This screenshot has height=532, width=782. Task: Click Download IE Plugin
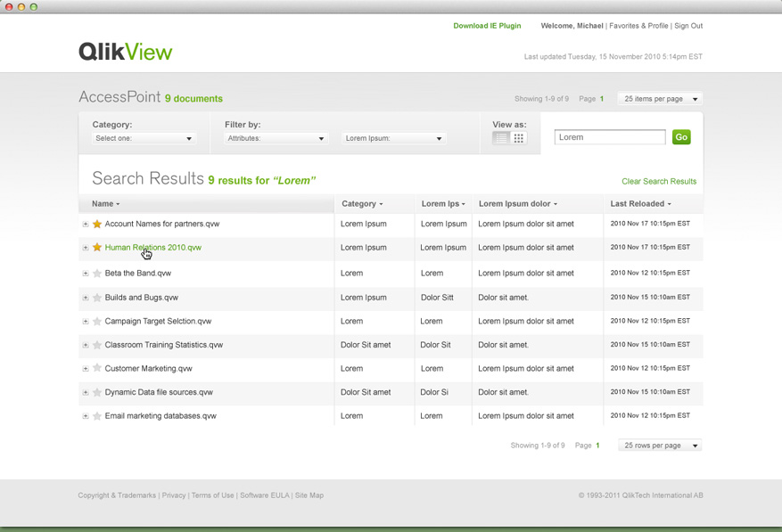click(x=487, y=26)
